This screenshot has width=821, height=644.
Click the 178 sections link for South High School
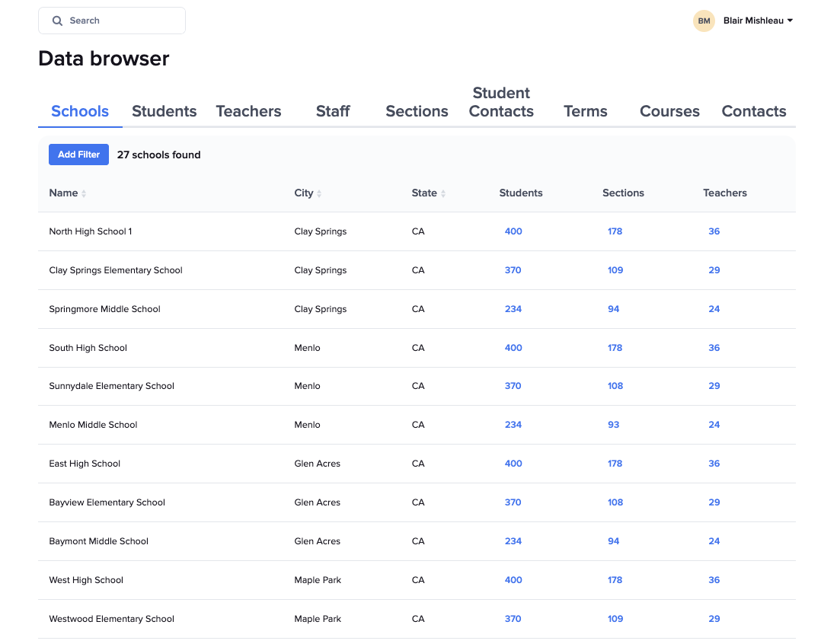coord(615,347)
